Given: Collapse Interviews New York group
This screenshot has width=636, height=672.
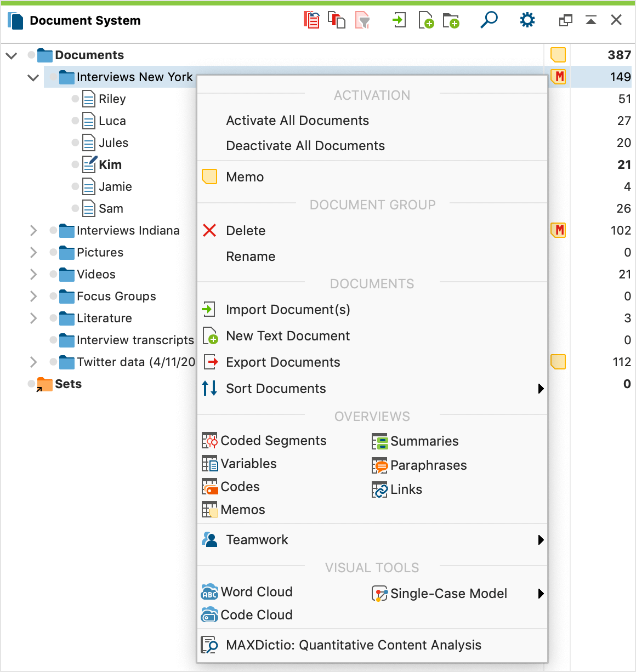Looking at the screenshot, I should (x=33, y=77).
